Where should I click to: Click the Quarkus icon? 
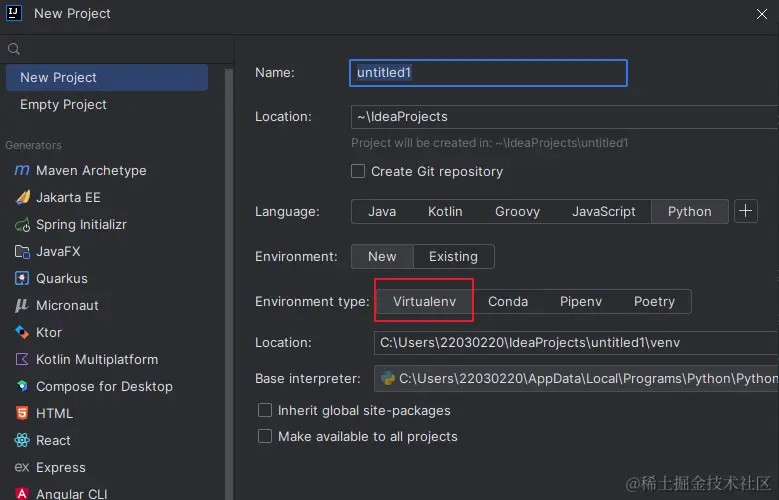coord(22,278)
